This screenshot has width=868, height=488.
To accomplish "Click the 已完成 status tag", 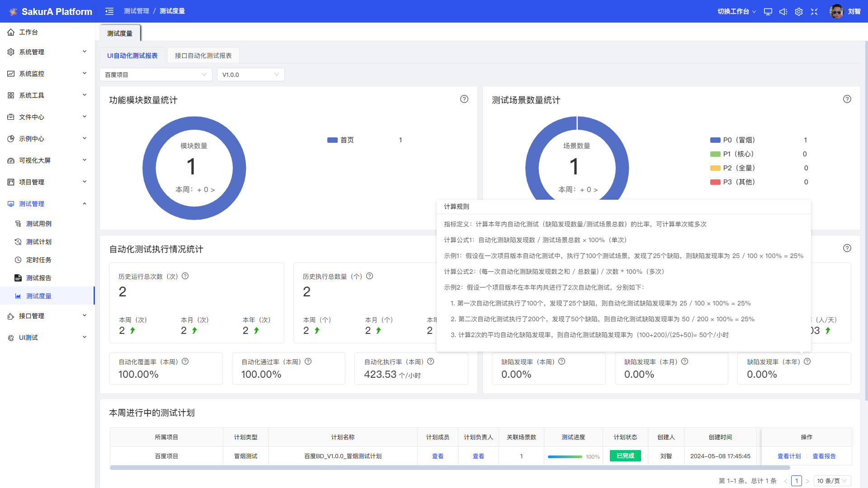I will [x=625, y=456].
